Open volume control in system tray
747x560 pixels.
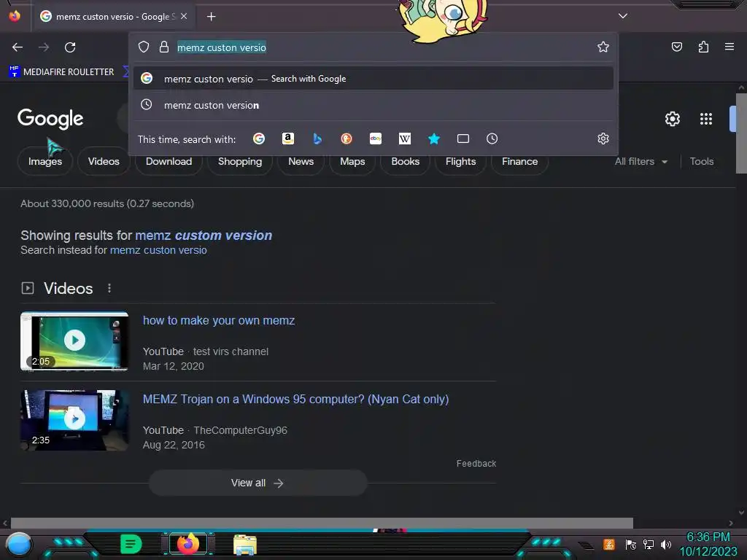tap(666, 544)
